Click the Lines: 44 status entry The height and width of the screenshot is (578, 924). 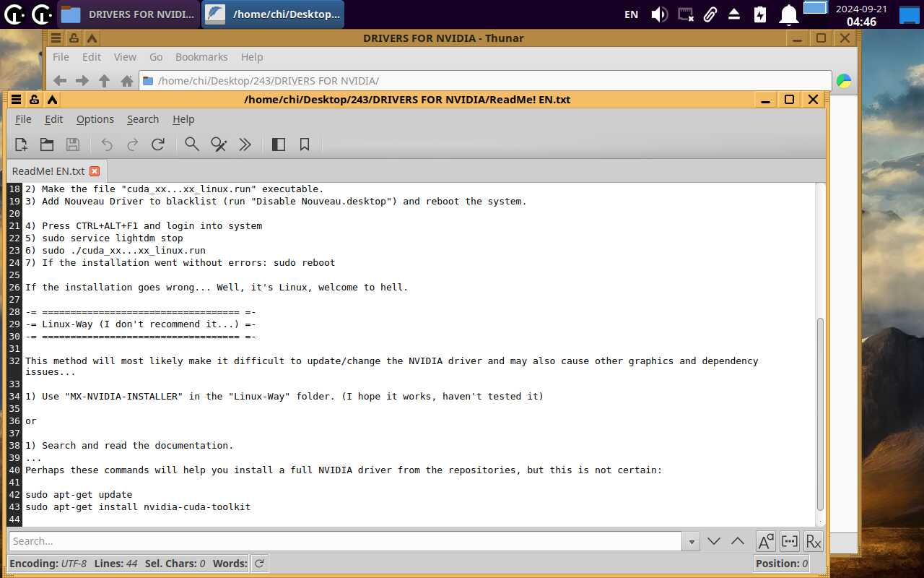[115, 564]
